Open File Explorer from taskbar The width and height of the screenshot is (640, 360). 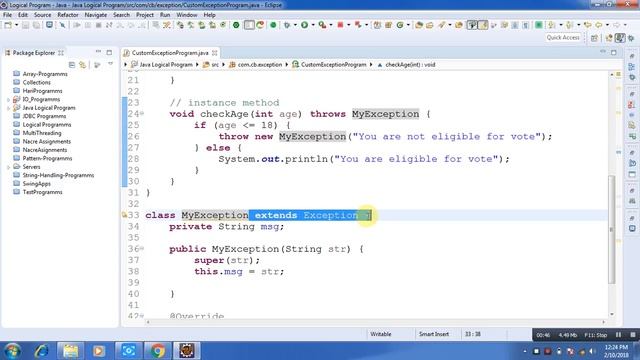coord(70,351)
